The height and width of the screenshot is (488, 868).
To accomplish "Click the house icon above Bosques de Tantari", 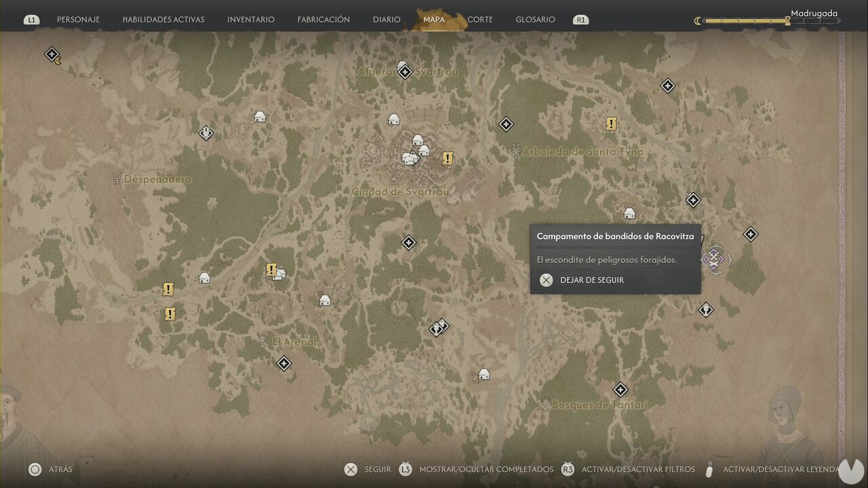I will [484, 374].
